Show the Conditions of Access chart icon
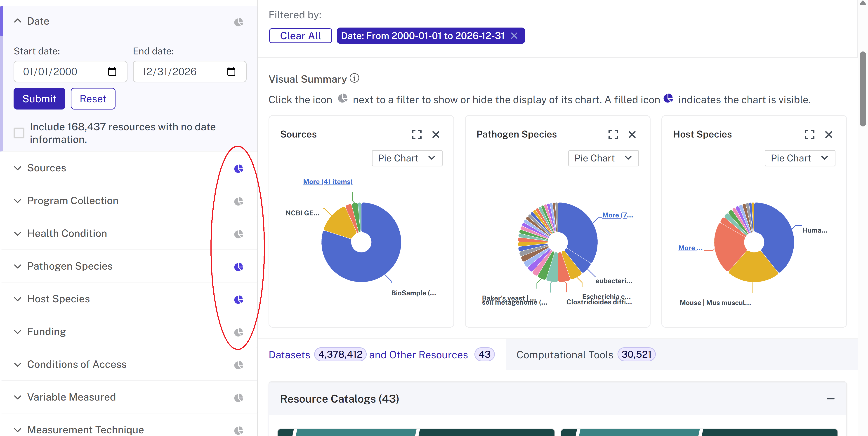The height and width of the screenshot is (436, 868). 238,365
